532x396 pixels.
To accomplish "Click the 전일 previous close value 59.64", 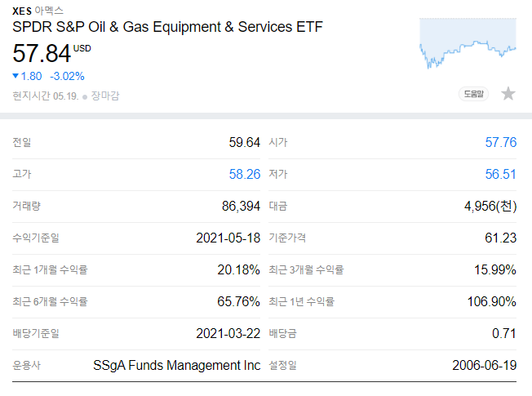I will click(244, 142).
